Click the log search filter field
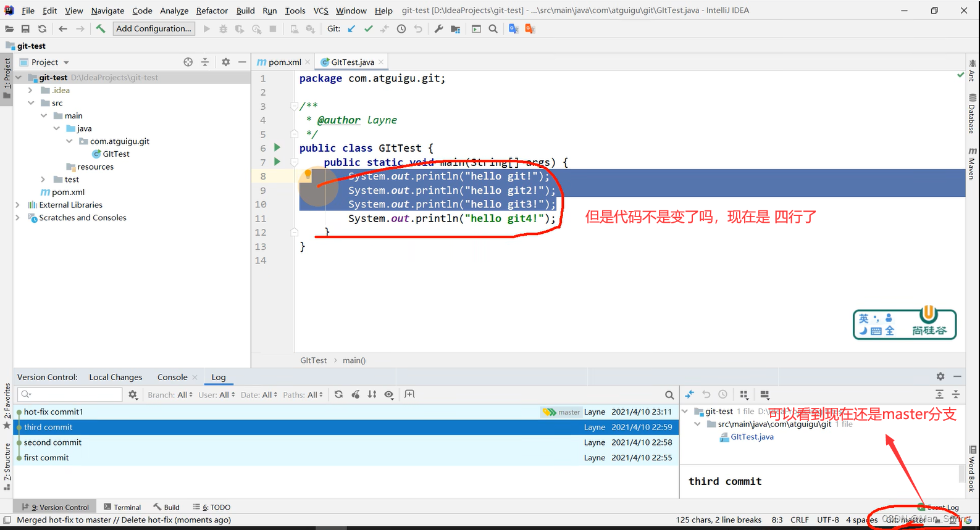The image size is (980, 530). click(x=71, y=394)
